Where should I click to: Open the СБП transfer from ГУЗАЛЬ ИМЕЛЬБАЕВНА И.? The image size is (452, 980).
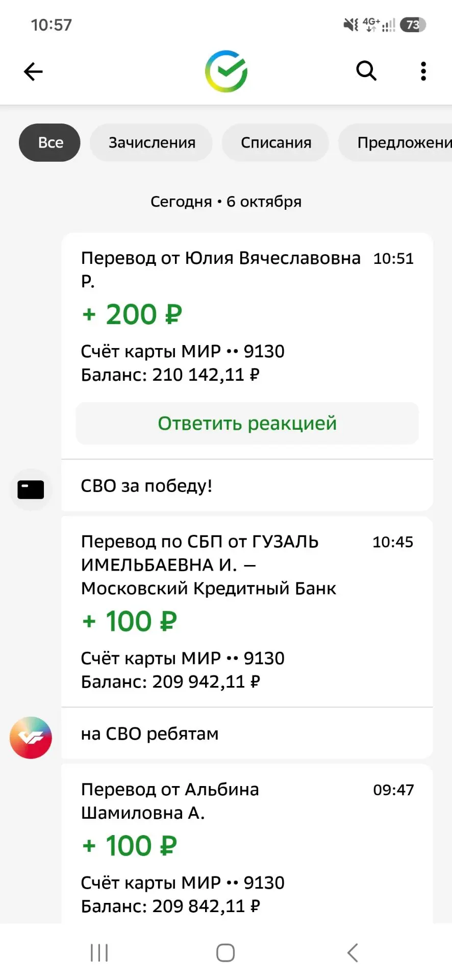pos(247,611)
